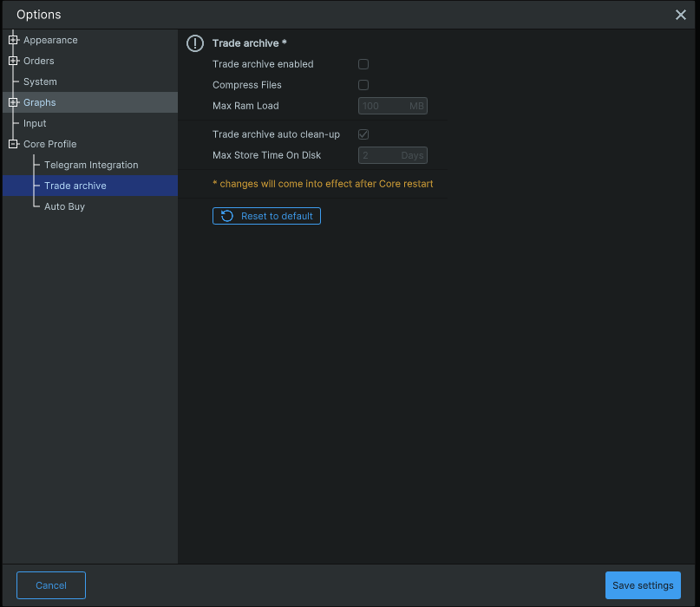
Task: Uncheck Trade archive auto clean-up
Action: [x=363, y=134]
